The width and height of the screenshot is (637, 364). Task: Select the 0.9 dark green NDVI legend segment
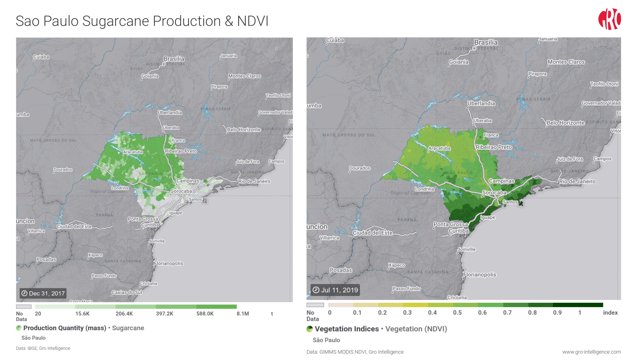pos(578,305)
